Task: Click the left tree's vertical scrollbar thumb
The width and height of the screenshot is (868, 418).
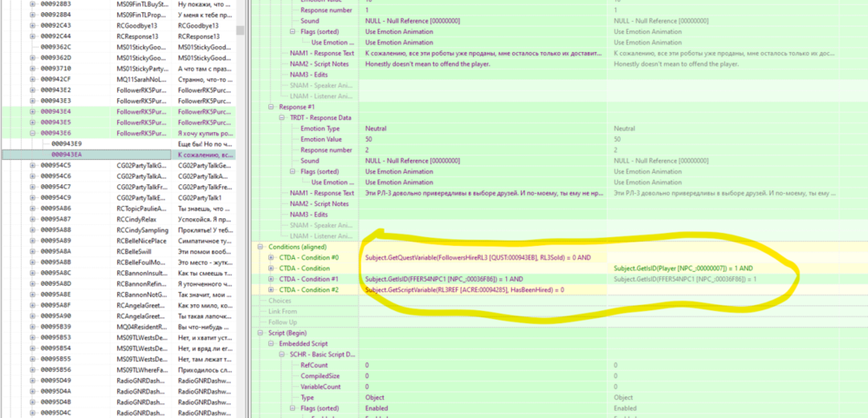Action: [240, 30]
